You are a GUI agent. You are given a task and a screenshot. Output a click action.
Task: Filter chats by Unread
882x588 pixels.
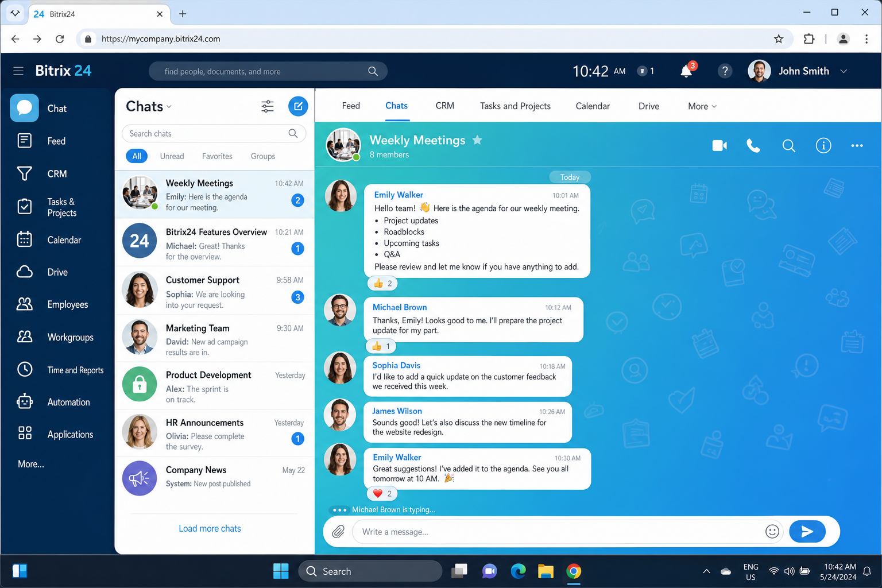point(172,156)
